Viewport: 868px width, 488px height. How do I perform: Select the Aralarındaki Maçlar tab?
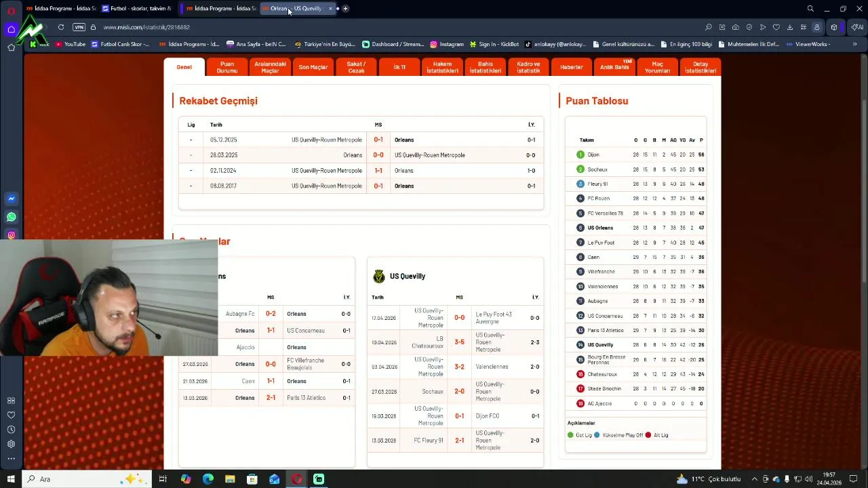270,67
